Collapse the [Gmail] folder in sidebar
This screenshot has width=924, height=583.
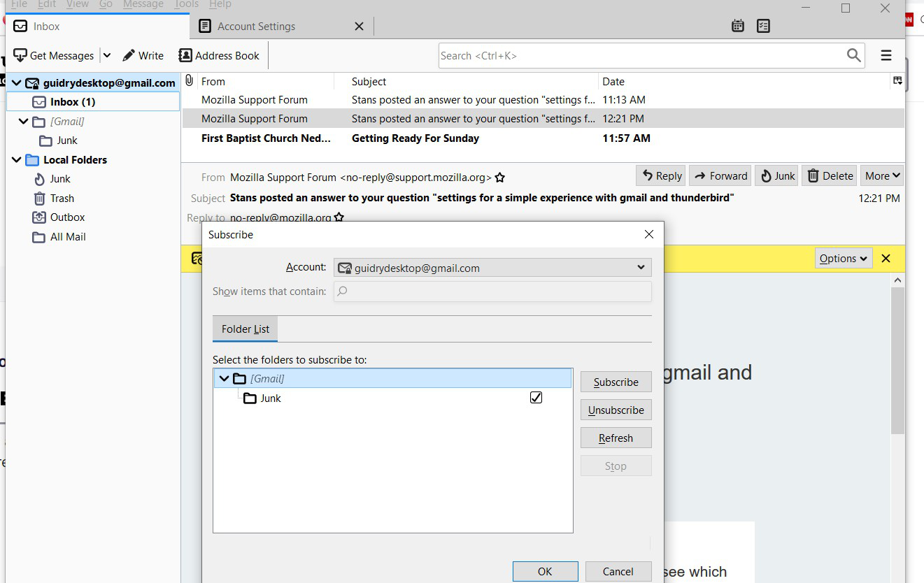(x=24, y=121)
